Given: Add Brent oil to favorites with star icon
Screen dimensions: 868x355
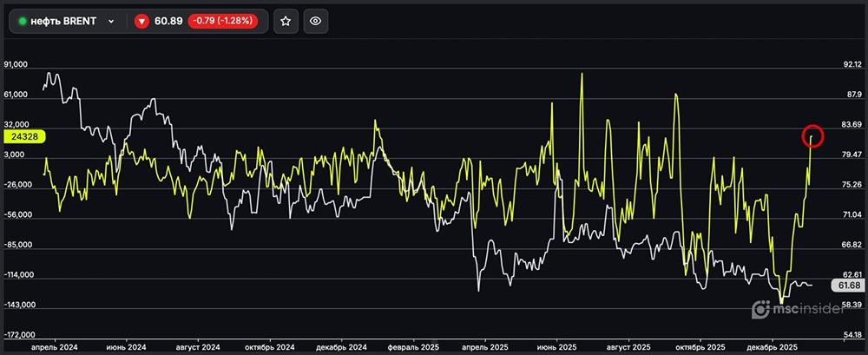Looking at the screenshot, I should coord(286,22).
